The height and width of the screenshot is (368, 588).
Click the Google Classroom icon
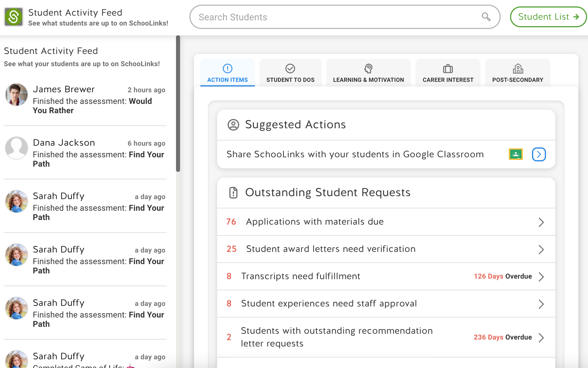point(516,154)
